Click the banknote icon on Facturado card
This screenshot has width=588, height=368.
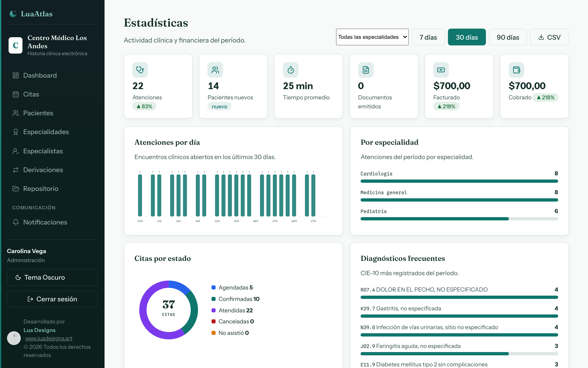441,70
